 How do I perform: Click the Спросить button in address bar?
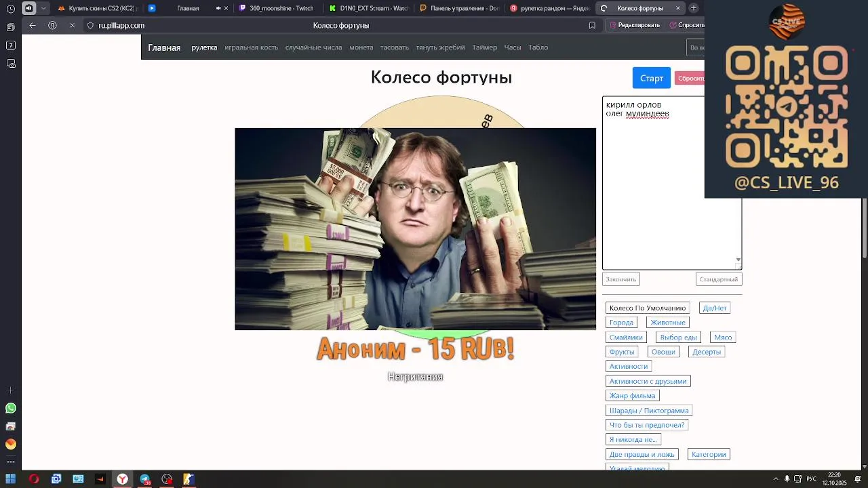tap(686, 25)
